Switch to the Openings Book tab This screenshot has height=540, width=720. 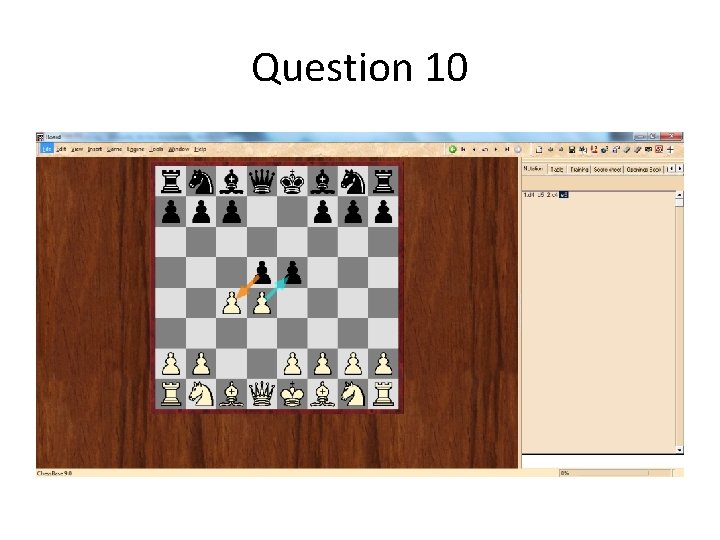tap(644, 169)
